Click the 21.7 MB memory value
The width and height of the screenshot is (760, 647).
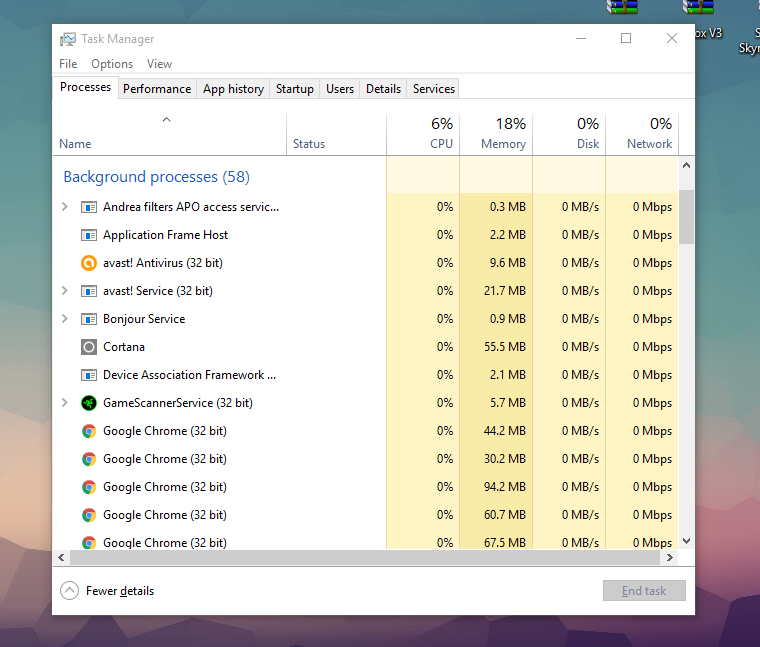click(505, 291)
